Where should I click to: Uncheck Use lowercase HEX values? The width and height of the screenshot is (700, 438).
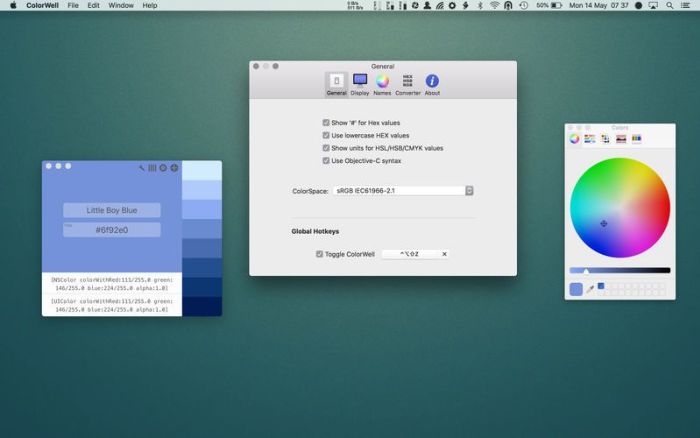[326, 135]
